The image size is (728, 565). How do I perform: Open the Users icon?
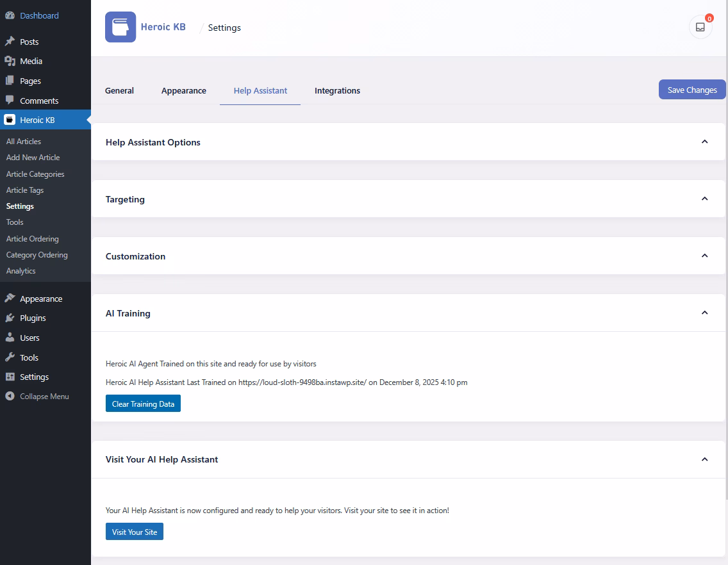coord(11,338)
